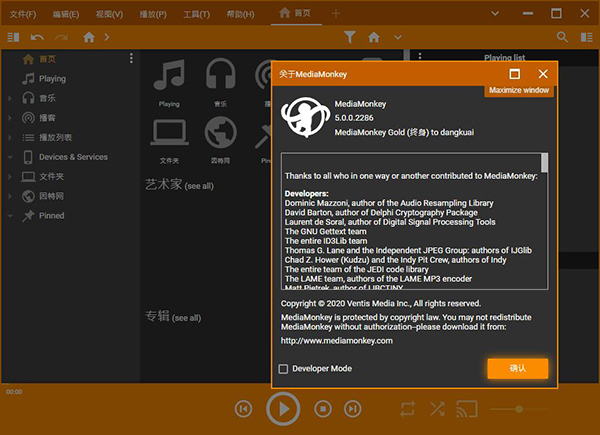Skip to previous track
Image resolution: width=600 pixels, height=435 pixels.
244,409
